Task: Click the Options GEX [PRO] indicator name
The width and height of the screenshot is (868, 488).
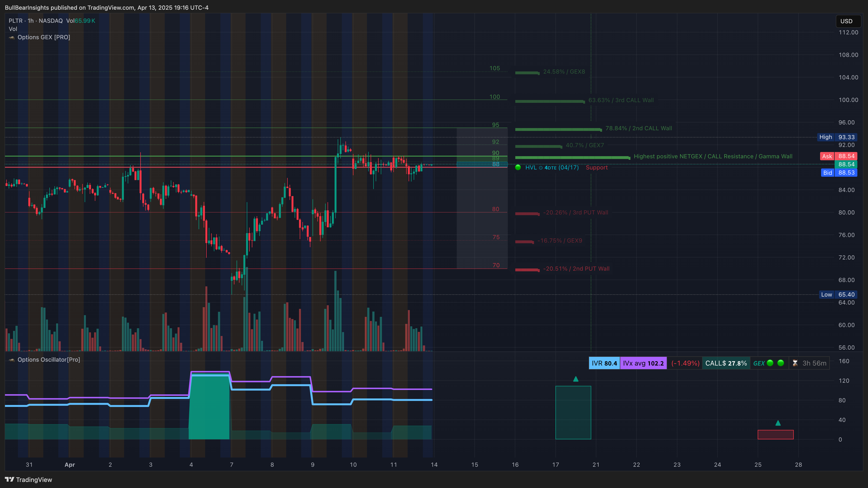Action: pyautogui.click(x=44, y=37)
